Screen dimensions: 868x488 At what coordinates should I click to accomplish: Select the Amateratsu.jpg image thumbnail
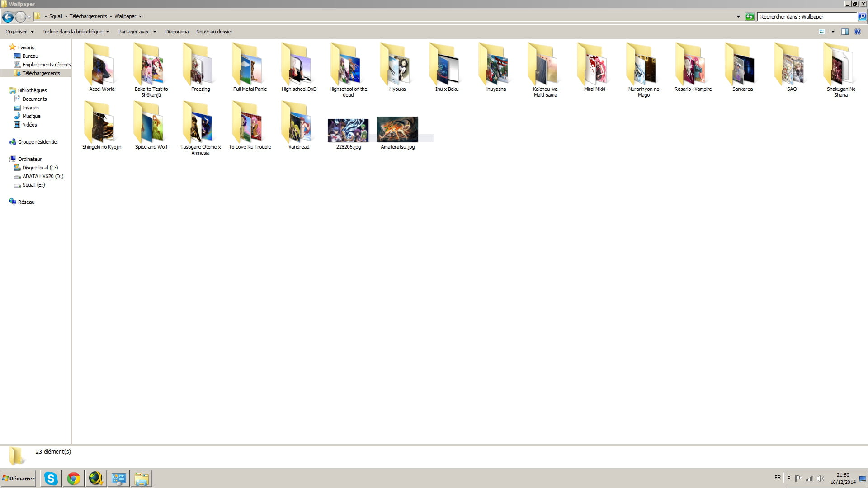coord(397,129)
